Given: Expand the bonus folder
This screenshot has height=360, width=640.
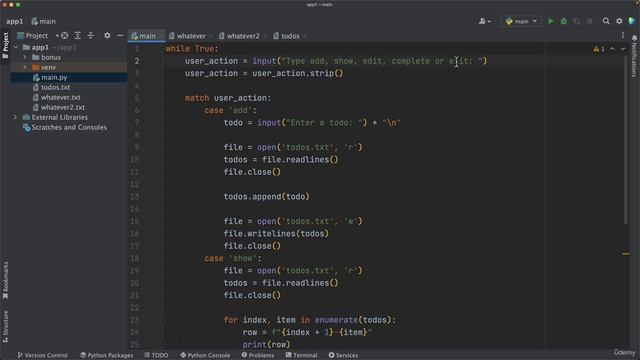Looking at the screenshot, I should [x=25, y=58].
